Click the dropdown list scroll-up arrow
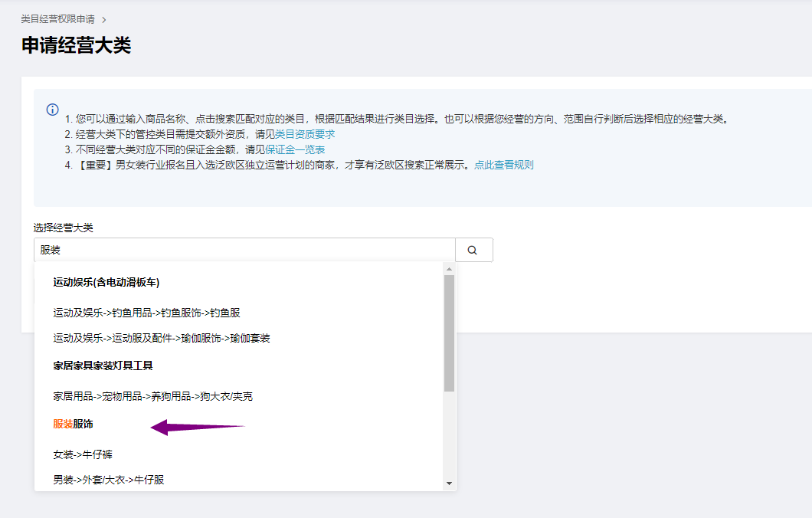Image resolution: width=812 pixels, height=518 pixels. tap(449, 269)
